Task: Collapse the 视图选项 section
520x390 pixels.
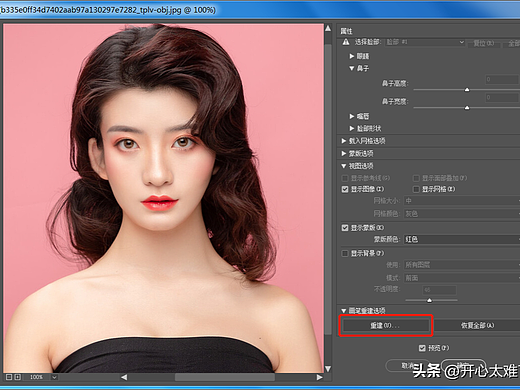Action: (x=344, y=166)
